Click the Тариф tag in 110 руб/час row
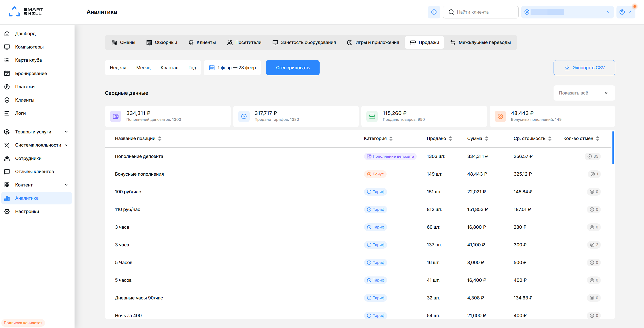Viewport: 644px width, 328px height. 375,209
